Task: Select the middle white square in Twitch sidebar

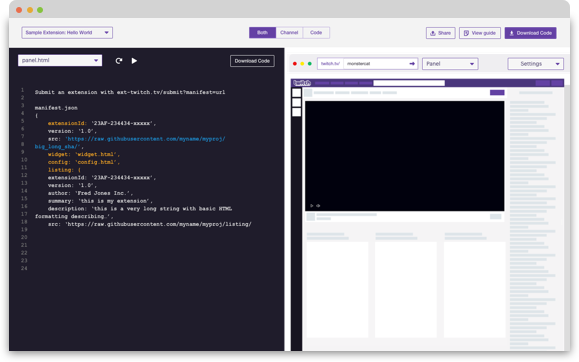Action: pos(297,102)
